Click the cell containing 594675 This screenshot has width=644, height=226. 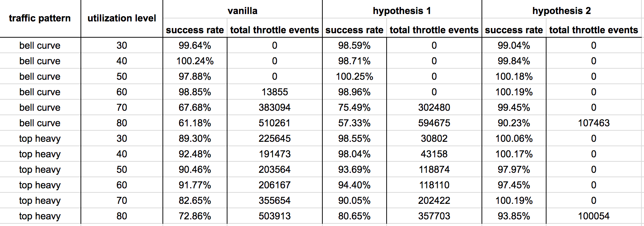pos(434,123)
